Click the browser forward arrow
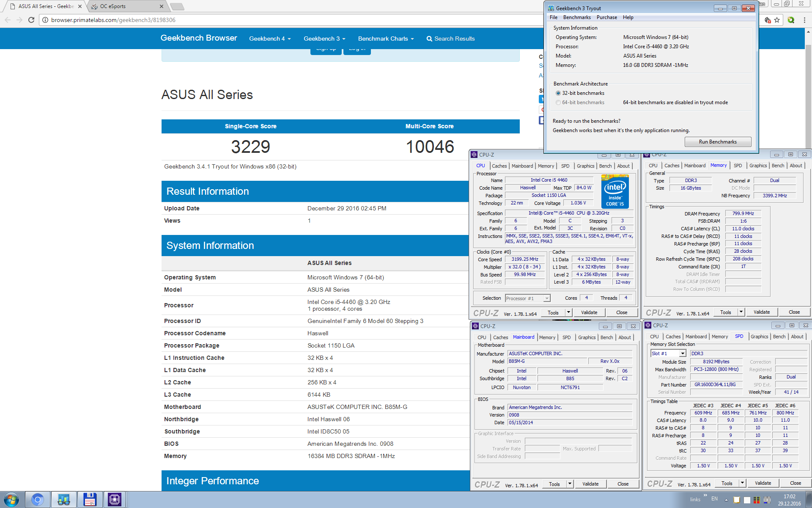 coord(19,20)
